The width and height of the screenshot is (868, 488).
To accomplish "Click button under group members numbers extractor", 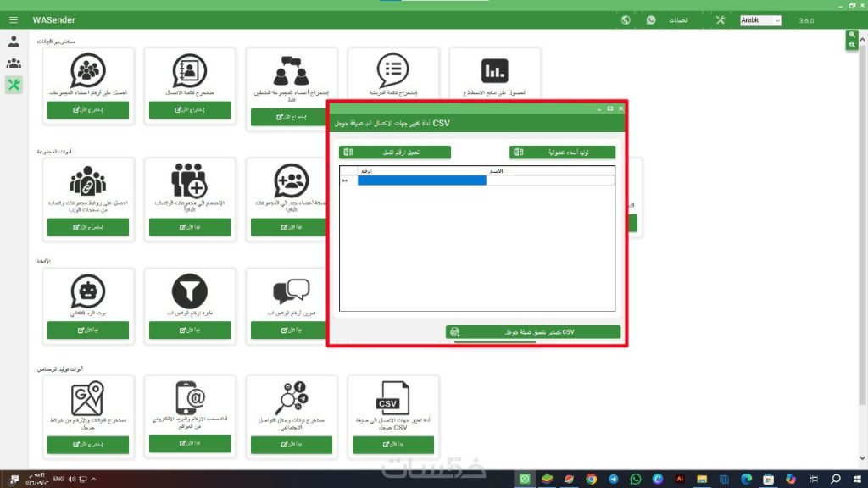I will click(88, 109).
